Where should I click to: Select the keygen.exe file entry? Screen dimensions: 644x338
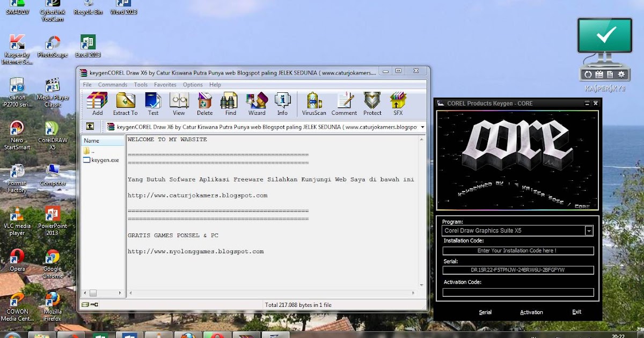click(101, 160)
